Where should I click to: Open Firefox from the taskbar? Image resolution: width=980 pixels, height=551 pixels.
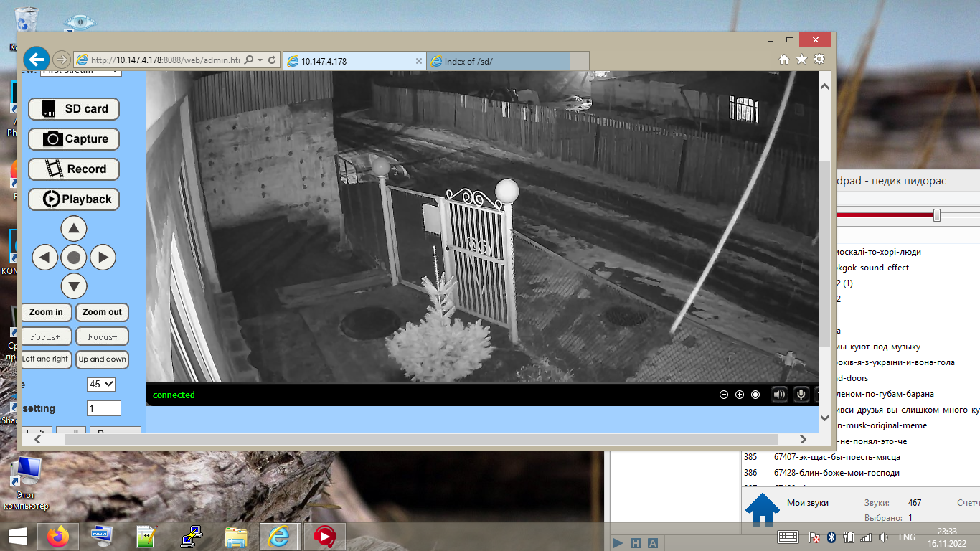[57, 537]
